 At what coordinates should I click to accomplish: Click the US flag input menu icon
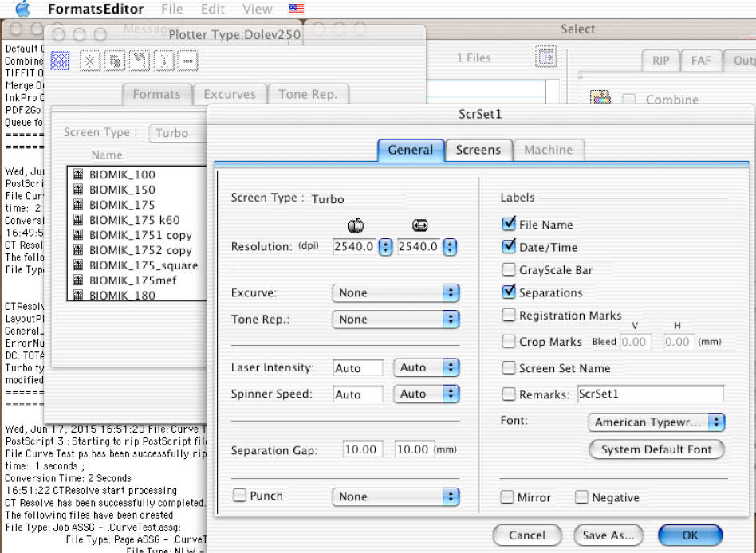click(x=296, y=9)
